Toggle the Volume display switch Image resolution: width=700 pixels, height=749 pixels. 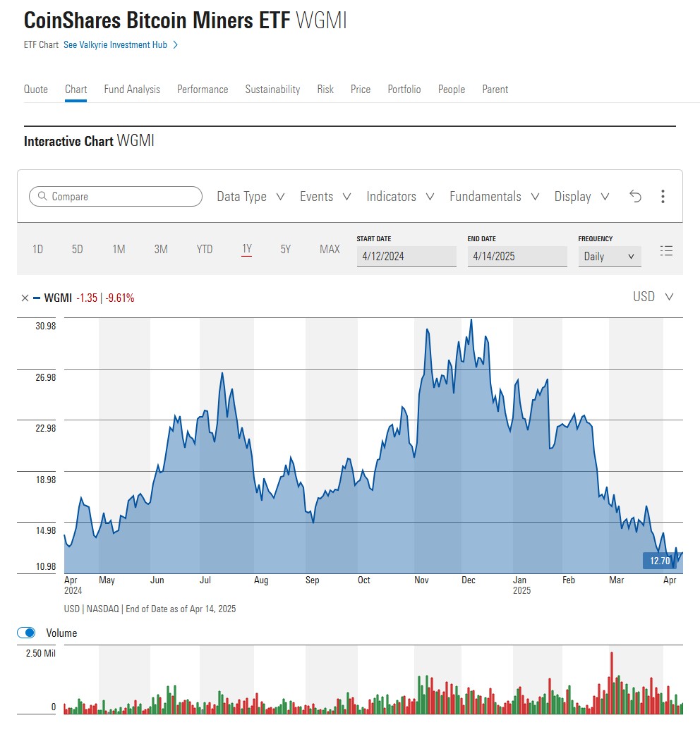pyautogui.click(x=26, y=633)
